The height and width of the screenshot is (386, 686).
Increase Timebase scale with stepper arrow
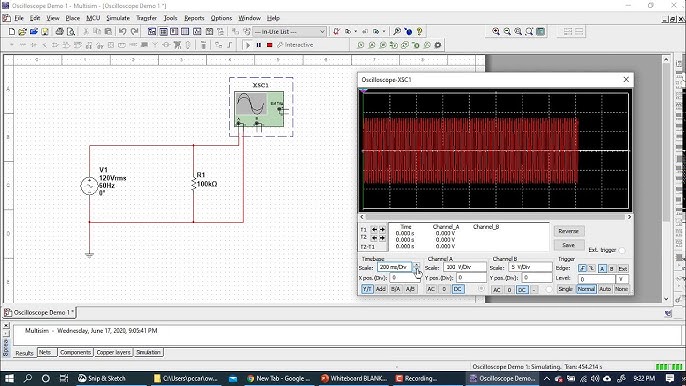pyautogui.click(x=416, y=264)
